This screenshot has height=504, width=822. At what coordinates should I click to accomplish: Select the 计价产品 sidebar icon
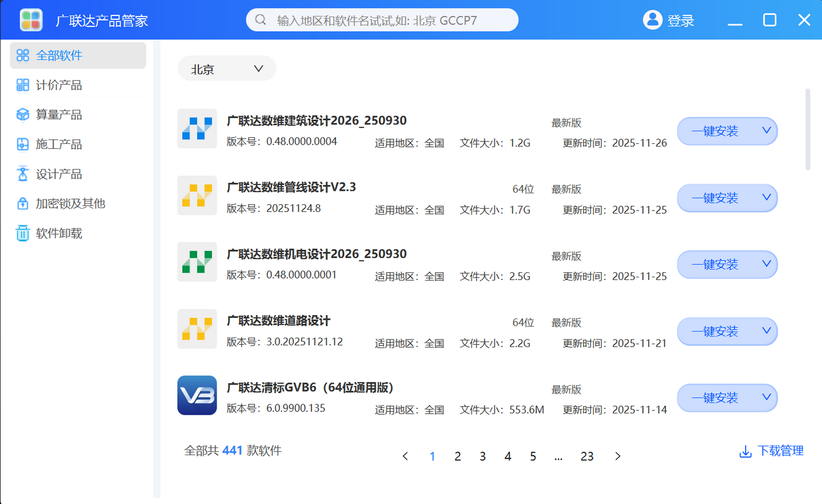point(23,85)
